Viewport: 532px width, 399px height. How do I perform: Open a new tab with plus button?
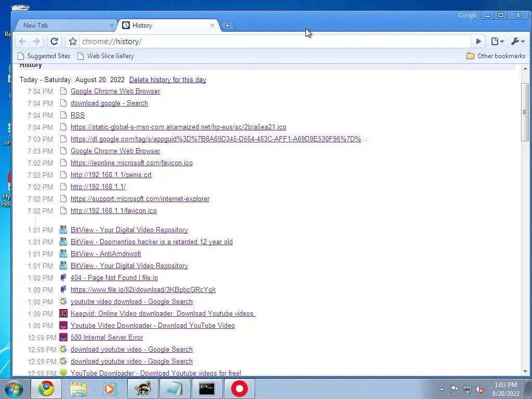(x=228, y=25)
